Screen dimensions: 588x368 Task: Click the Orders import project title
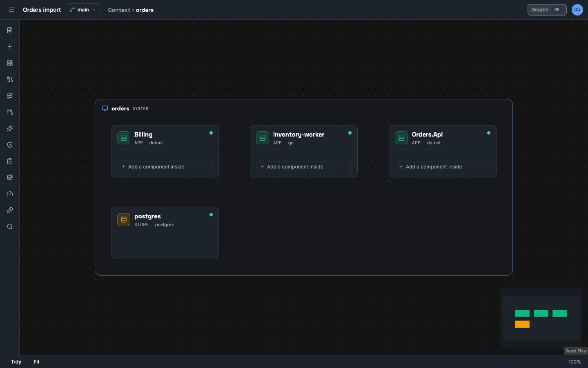coord(42,10)
